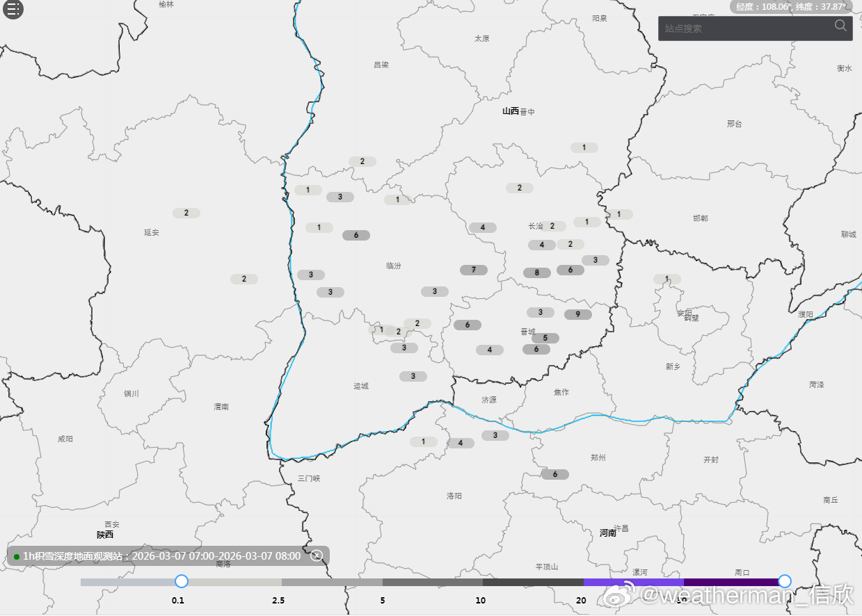
Task: Select the right slider handle at legend end
Action: point(785,581)
